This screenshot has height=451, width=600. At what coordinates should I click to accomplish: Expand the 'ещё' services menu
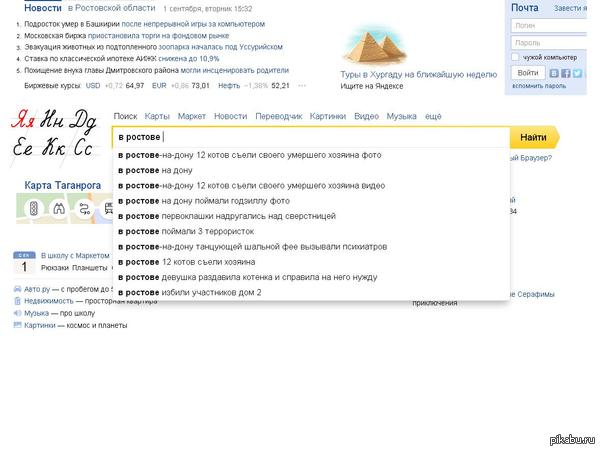[x=433, y=117]
